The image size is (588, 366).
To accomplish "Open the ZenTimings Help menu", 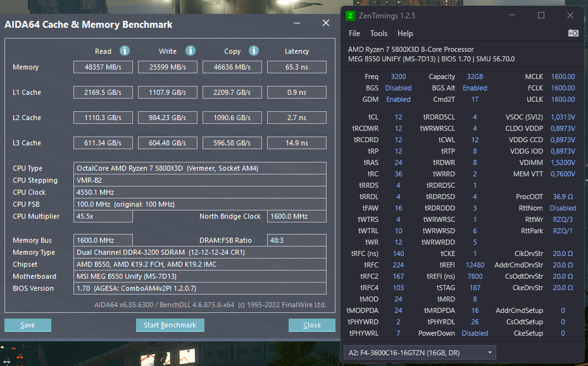I will point(405,34).
